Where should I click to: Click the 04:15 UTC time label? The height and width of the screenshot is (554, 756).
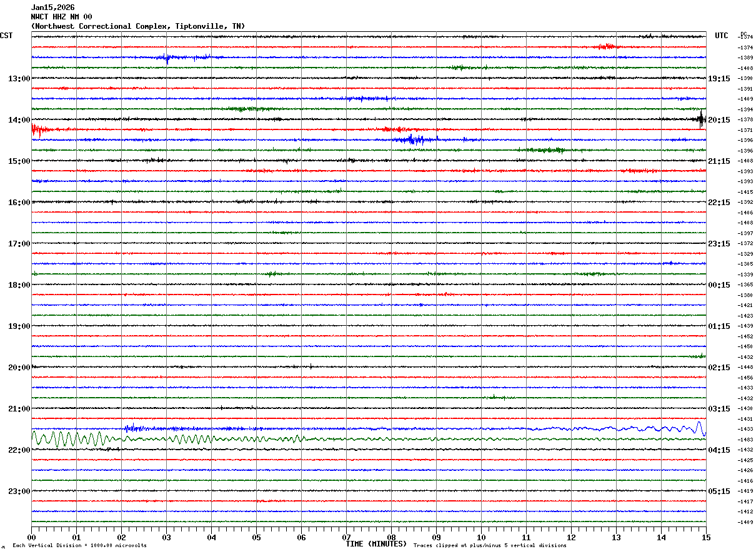[x=719, y=450]
